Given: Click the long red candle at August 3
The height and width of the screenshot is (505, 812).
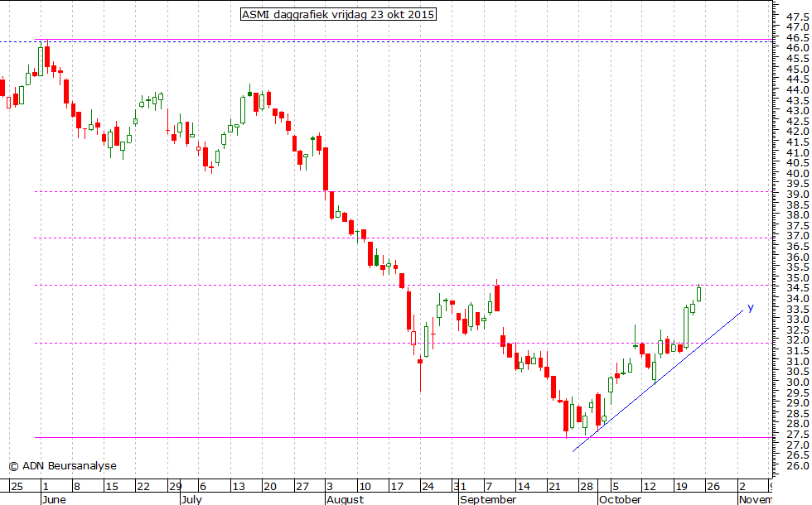Looking at the screenshot, I should click(326, 169).
